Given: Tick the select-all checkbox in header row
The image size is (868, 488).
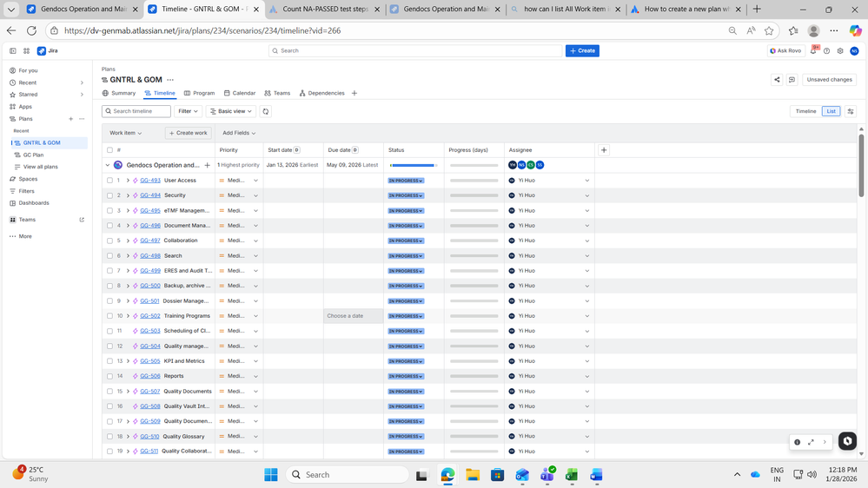Looking at the screenshot, I should pyautogui.click(x=109, y=150).
